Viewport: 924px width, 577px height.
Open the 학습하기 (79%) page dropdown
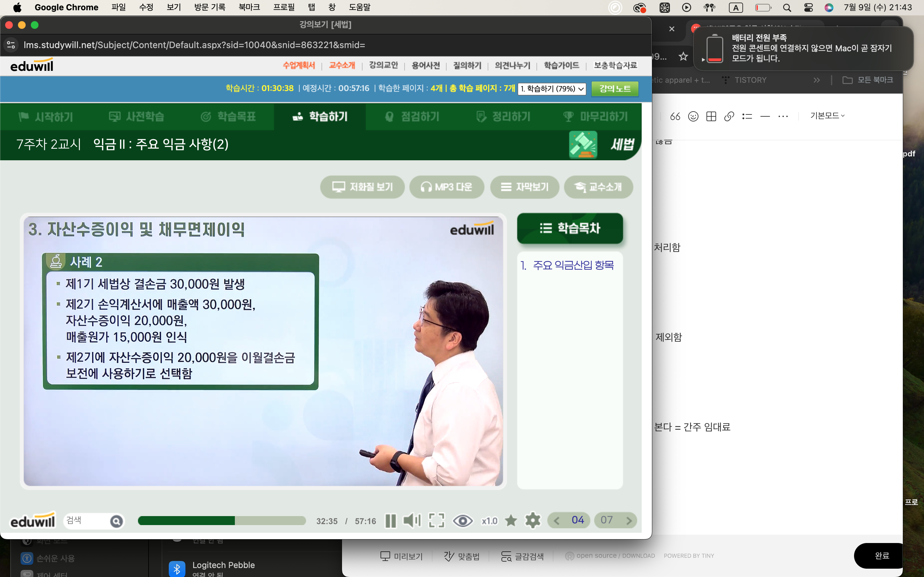(552, 89)
